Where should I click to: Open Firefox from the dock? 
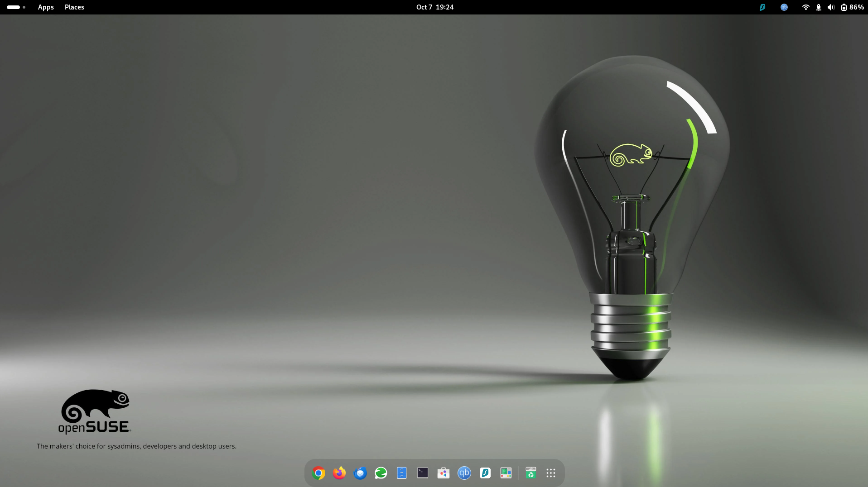pos(339,473)
